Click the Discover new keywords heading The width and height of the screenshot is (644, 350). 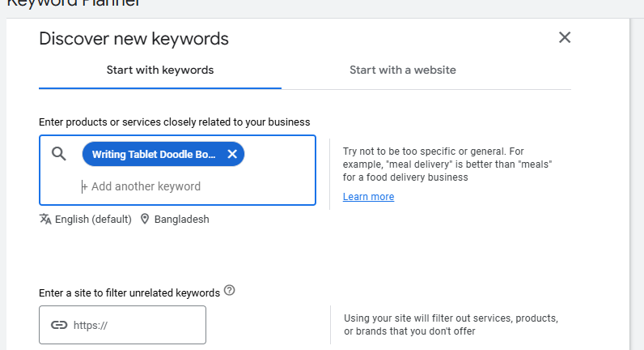pos(133,39)
